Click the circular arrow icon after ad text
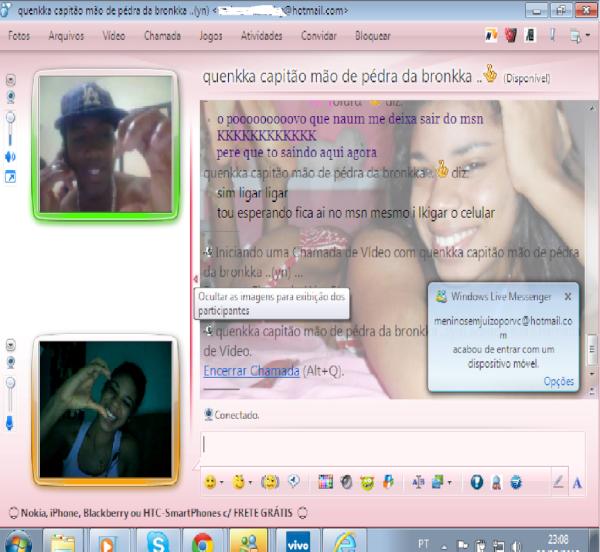 [x=302, y=513]
